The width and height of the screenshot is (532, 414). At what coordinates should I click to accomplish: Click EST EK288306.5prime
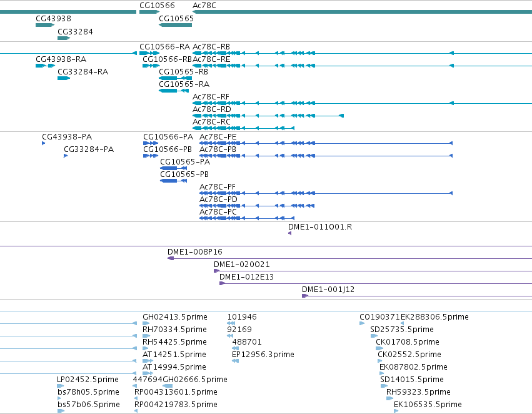pyautogui.click(x=434, y=317)
